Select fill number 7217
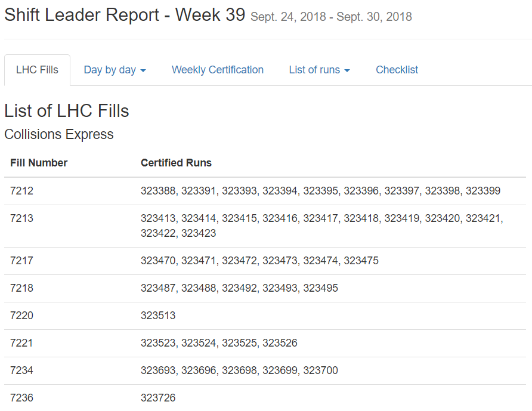Viewport: 532px width, 411px height. (x=21, y=261)
